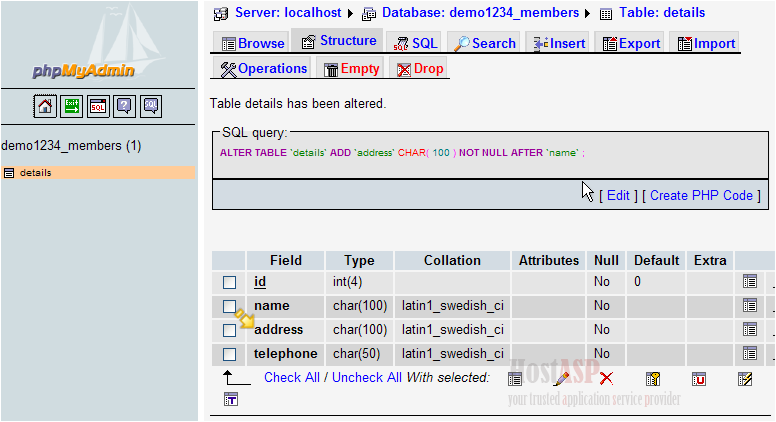The image size is (776, 422).
Task: Click the Empty table tab
Action: pos(351,69)
